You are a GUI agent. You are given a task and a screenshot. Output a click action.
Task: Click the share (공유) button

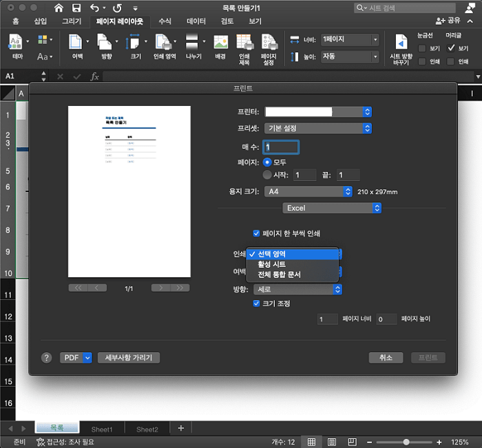point(448,21)
